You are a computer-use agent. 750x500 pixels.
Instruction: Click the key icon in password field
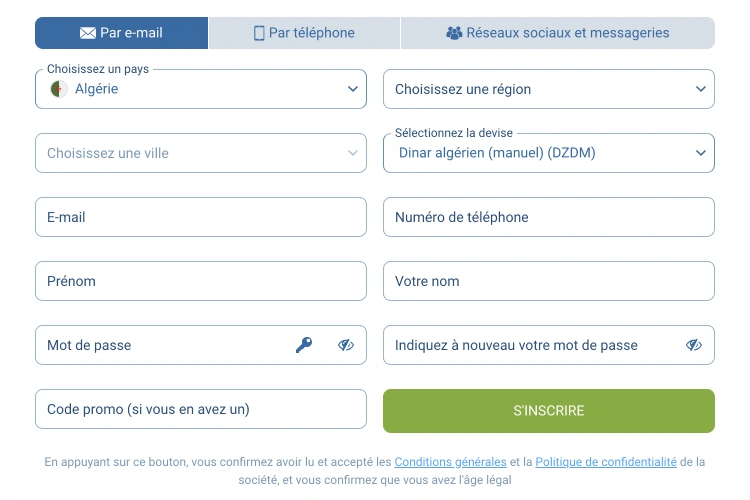pyautogui.click(x=304, y=345)
